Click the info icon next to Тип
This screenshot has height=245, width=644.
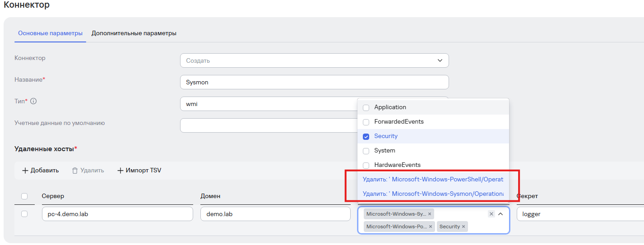click(33, 101)
